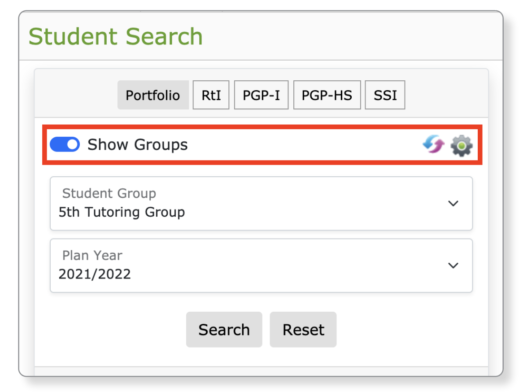Open the Student Group dropdown
Image resolution: width=532 pixels, height=392 pixels.
261,203
